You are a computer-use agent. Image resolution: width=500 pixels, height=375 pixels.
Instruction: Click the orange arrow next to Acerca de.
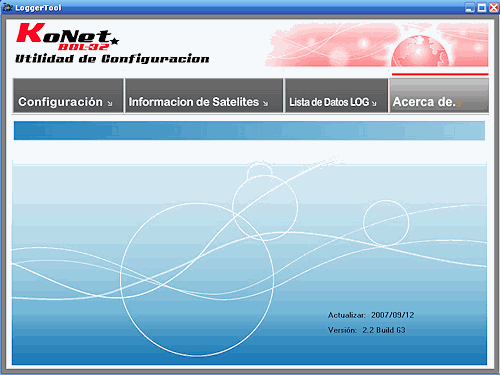(459, 104)
